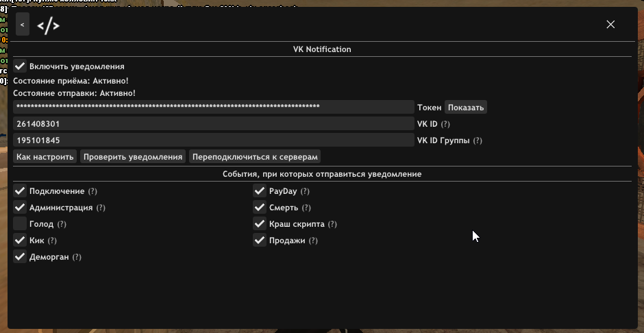This screenshot has height=333, width=644.
Task: Toggle the Включить уведомления checkbox
Action: [x=20, y=66]
